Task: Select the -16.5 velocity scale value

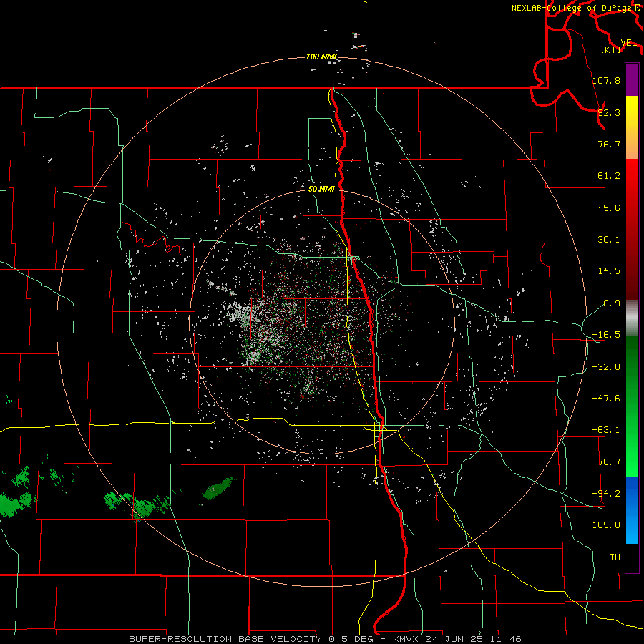Action: tap(606, 335)
